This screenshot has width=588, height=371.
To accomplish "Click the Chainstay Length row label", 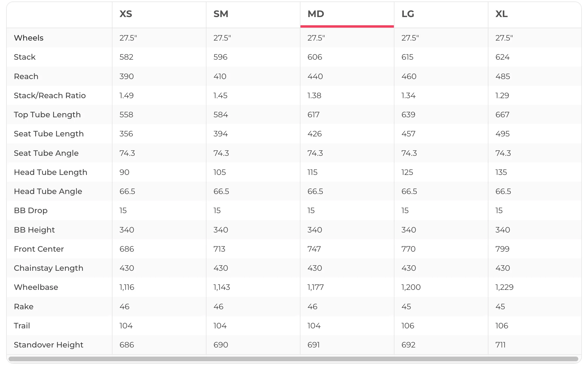I will 48,268.
